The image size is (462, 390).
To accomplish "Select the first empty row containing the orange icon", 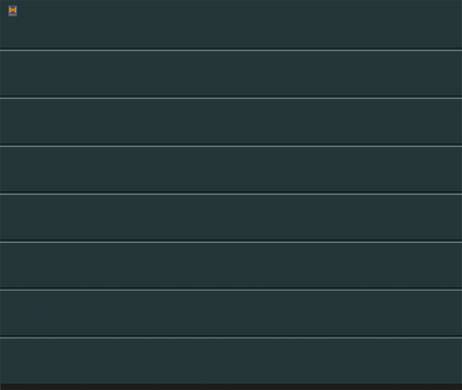I will click(x=231, y=24).
